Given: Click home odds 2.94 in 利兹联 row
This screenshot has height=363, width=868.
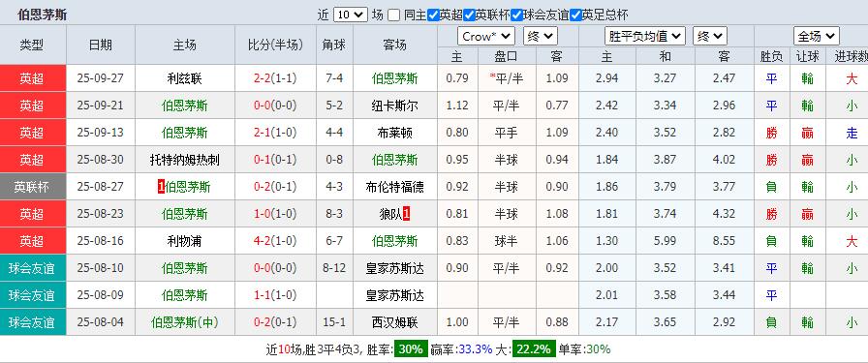Looking at the screenshot, I should tap(607, 78).
